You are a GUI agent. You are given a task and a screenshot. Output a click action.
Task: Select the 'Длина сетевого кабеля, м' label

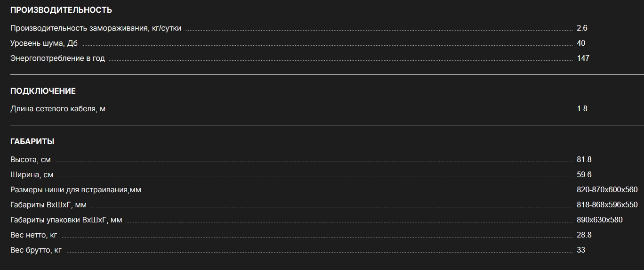[58, 109]
